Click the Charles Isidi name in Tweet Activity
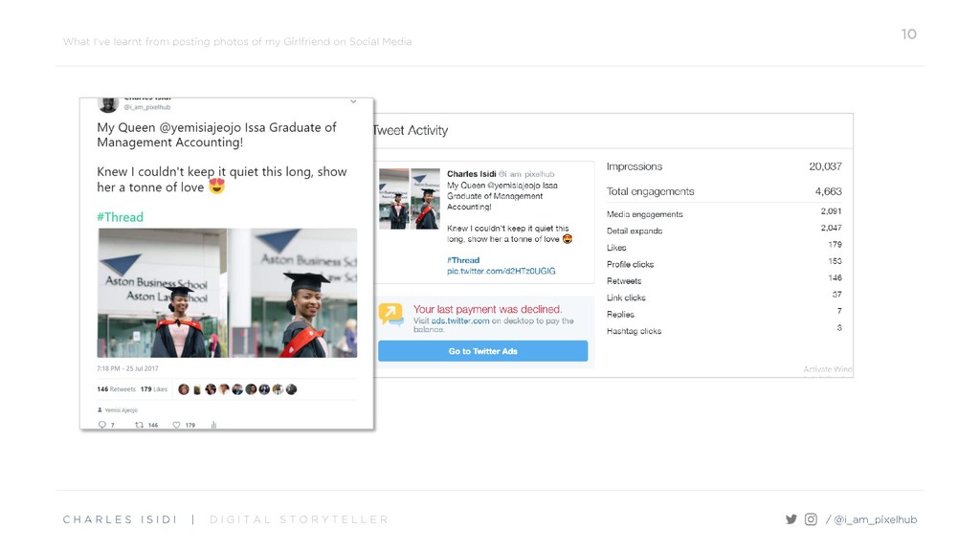Image resolution: width=980 pixels, height=551 pixels. coord(471,174)
